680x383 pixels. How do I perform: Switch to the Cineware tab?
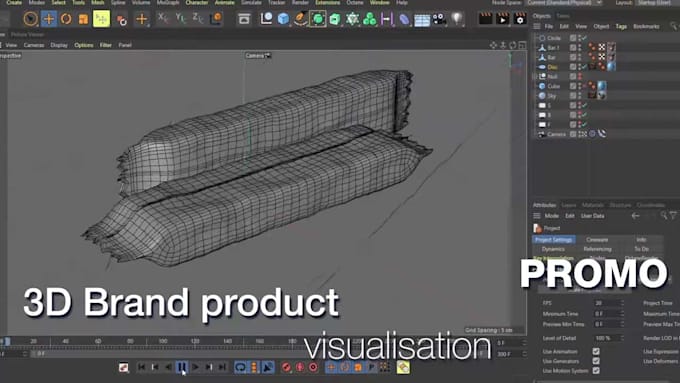pos(597,240)
